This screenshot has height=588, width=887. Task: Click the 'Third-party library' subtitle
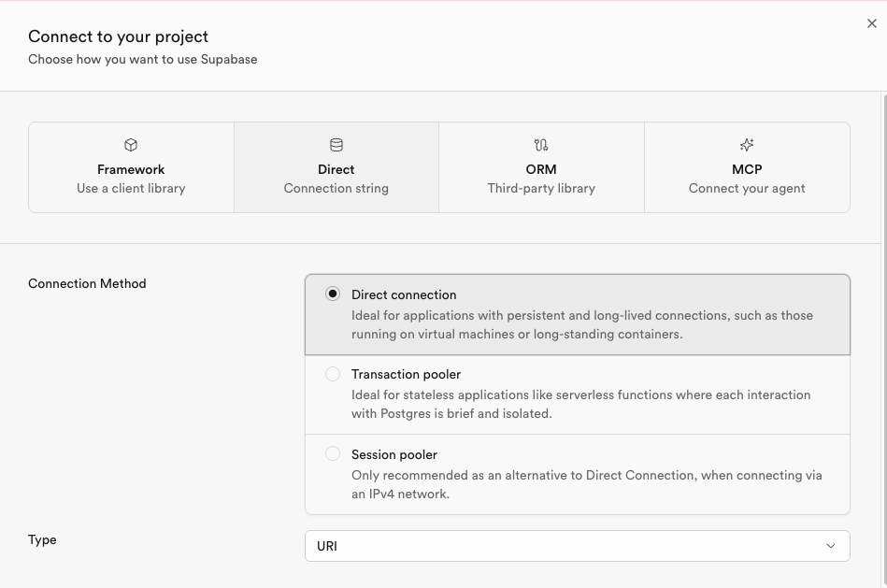[x=541, y=189]
